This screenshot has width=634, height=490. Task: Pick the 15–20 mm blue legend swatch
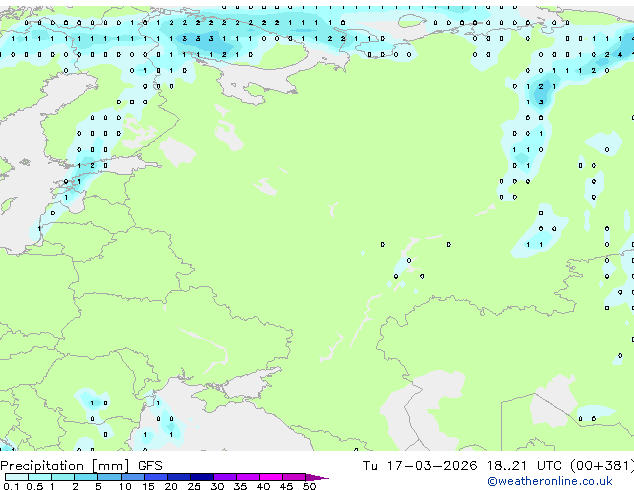point(156,477)
